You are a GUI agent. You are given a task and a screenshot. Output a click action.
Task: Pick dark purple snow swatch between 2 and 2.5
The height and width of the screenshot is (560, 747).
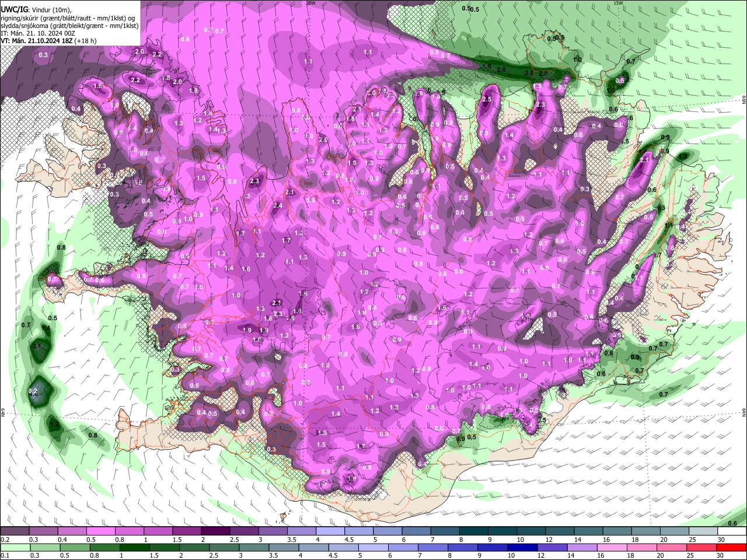pos(215,531)
